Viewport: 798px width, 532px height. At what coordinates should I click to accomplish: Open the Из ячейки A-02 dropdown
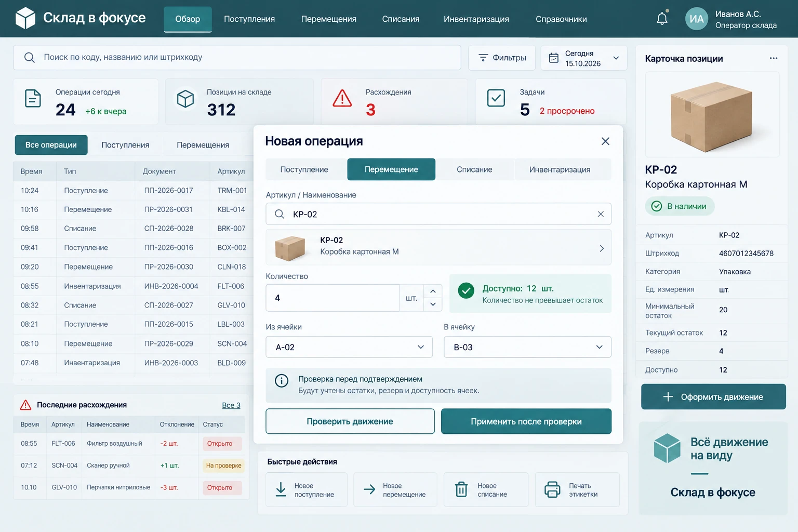point(349,347)
